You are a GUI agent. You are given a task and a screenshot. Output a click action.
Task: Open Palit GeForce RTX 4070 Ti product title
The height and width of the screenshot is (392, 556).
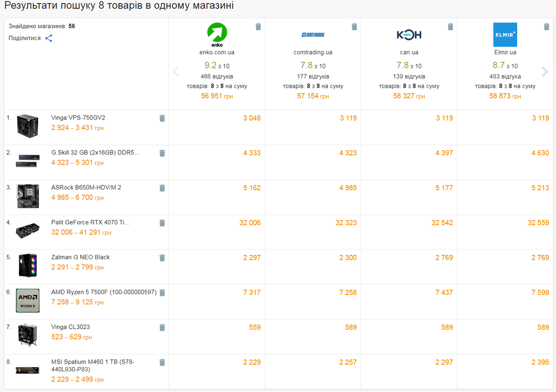click(x=90, y=222)
